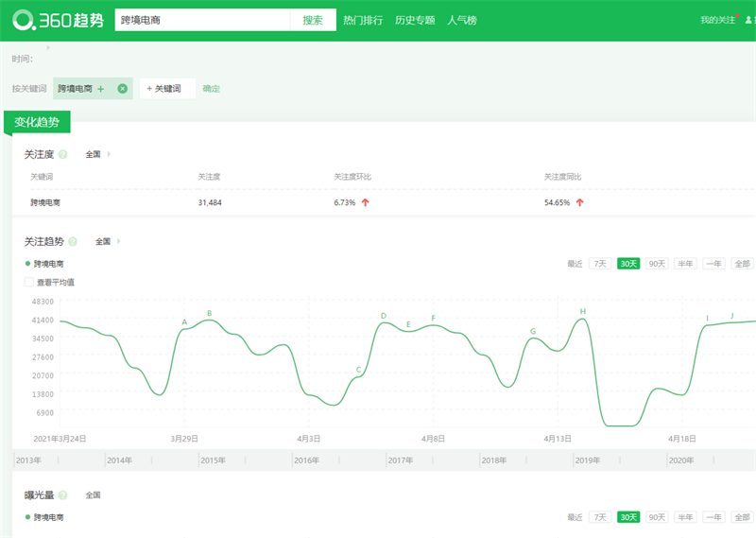The height and width of the screenshot is (538, 756).
Task: Expand the small arrow above 时间 label
Action: coord(48,47)
